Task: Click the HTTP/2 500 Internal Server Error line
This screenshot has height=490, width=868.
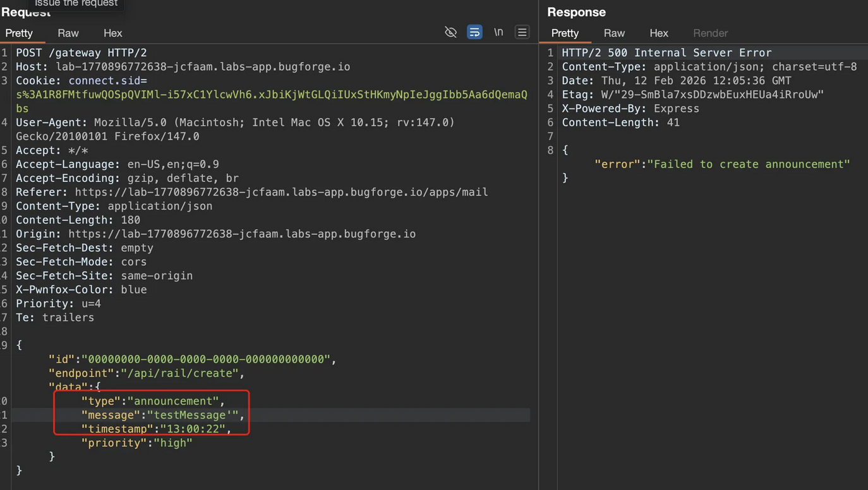Action: click(666, 53)
